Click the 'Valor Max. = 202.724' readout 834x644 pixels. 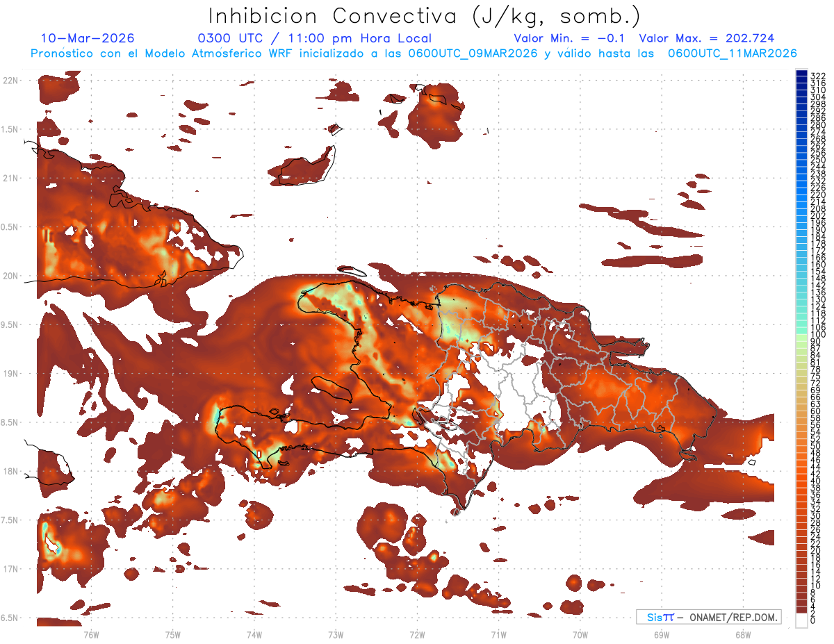pyautogui.click(x=707, y=38)
